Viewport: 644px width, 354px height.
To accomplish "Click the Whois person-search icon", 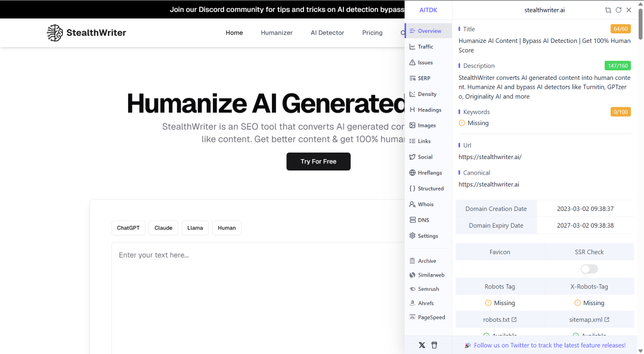I will [x=413, y=204].
